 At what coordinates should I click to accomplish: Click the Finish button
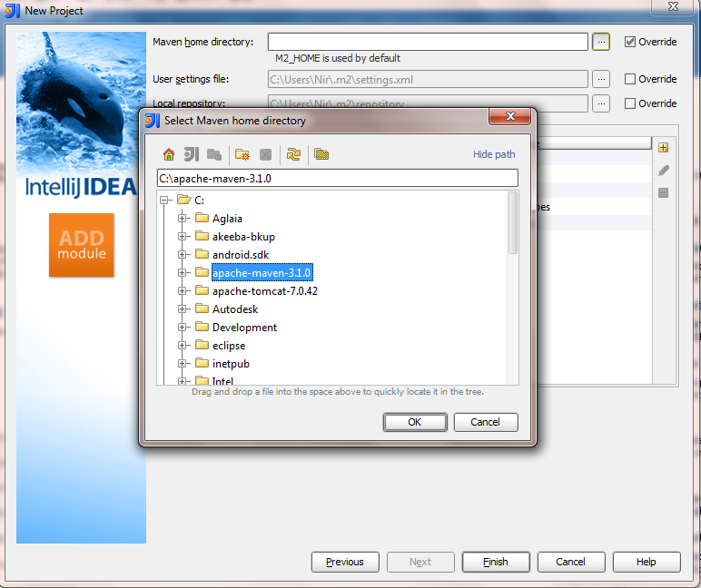click(495, 562)
